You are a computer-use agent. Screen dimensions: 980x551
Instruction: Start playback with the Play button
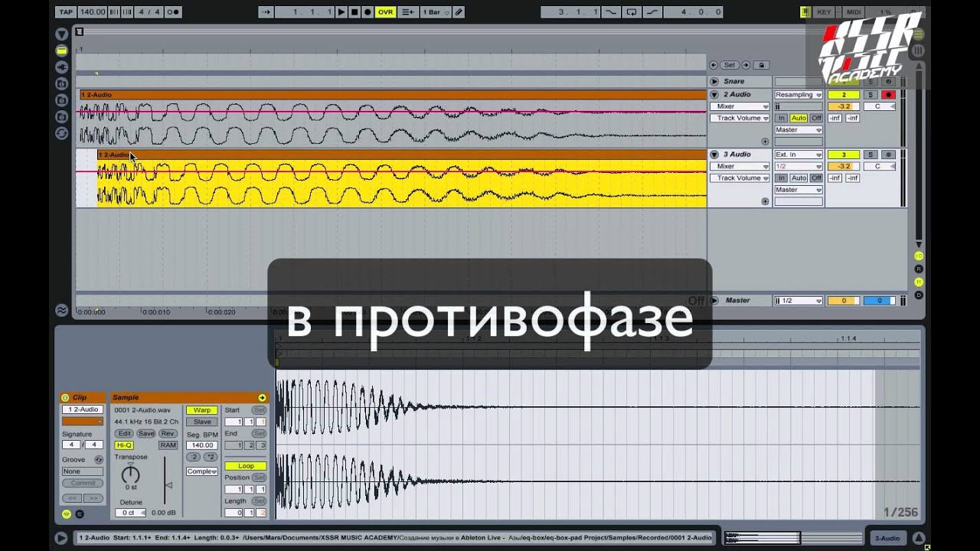pos(341,12)
